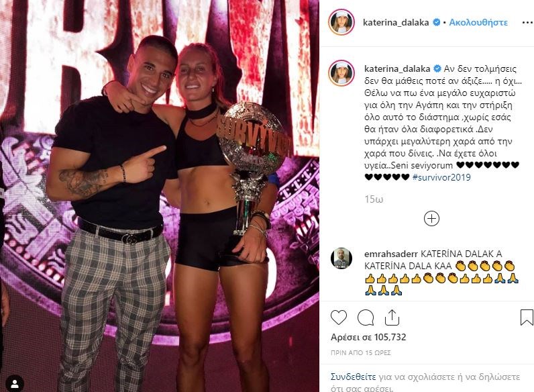Click verified badge next to caption username
This screenshot has width=534, height=392.
pos(437,69)
